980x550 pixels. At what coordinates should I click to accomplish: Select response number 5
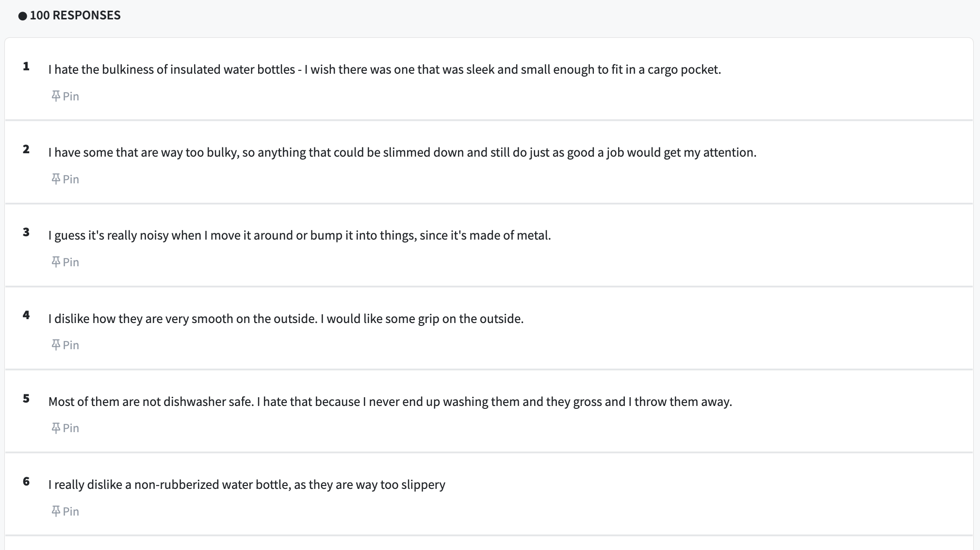[26, 399]
